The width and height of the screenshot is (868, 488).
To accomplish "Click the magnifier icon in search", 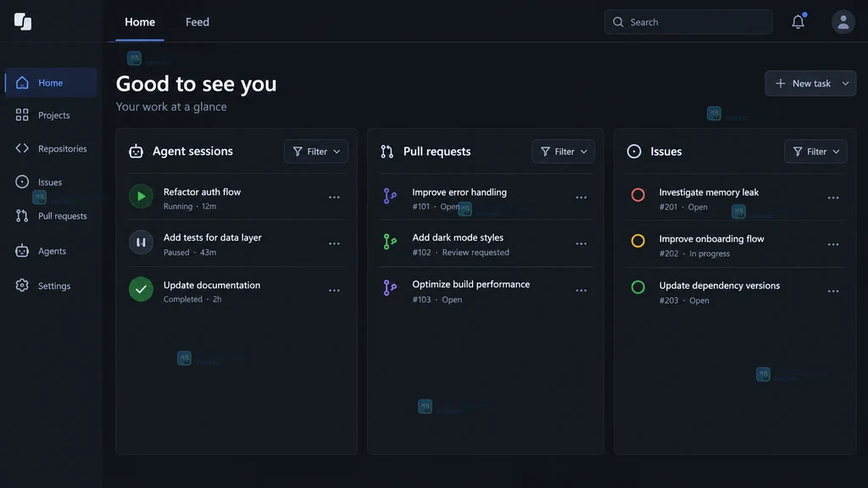I will [x=618, y=22].
